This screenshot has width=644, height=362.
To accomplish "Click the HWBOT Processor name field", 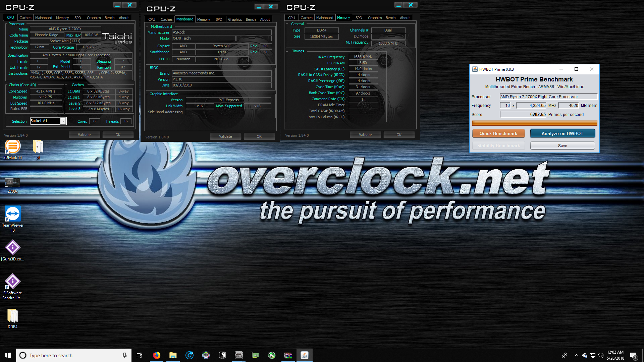I will tap(548, 97).
